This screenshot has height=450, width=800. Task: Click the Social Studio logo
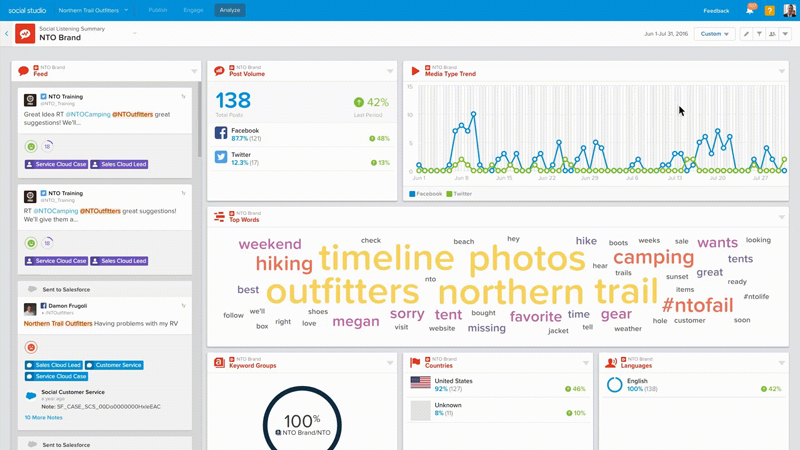(27, 10)
